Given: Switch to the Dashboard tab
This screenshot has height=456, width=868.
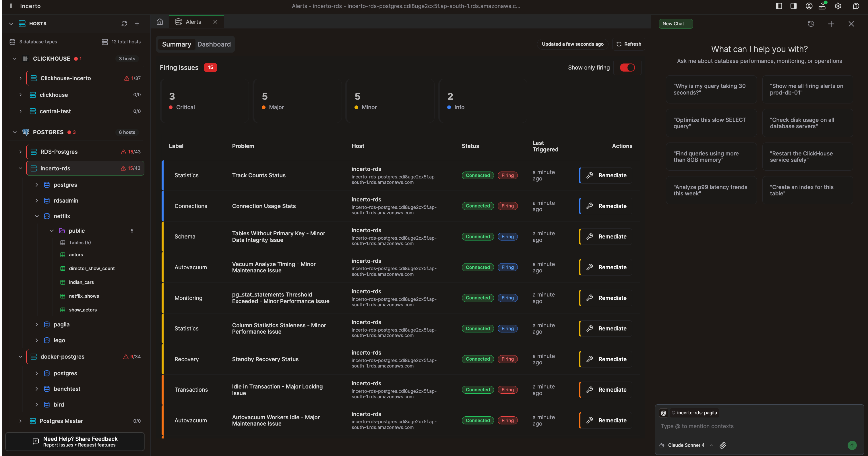Looking at the screenshot, I should click(214, 44).
